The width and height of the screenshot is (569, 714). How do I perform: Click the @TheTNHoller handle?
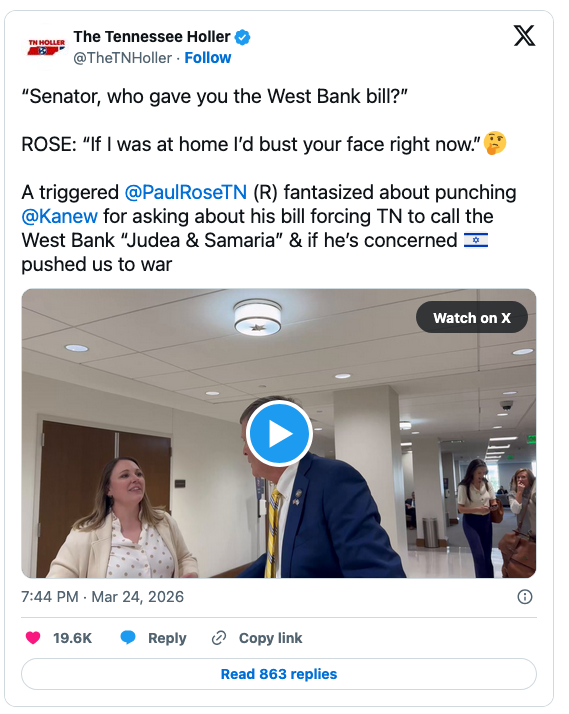[122, 58]
